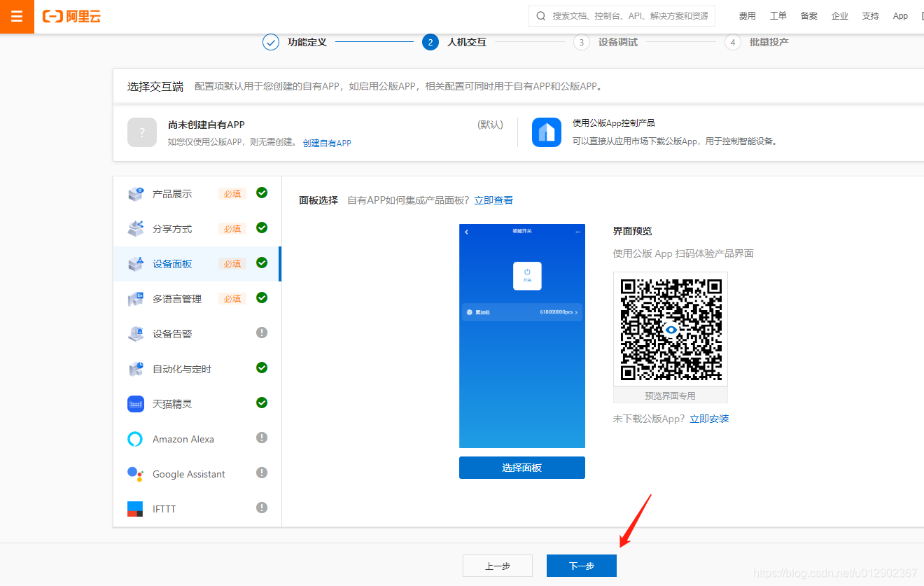Click the 使用公版App控制产品 text
The image size is (924, 586).
[x=614, y=123]
